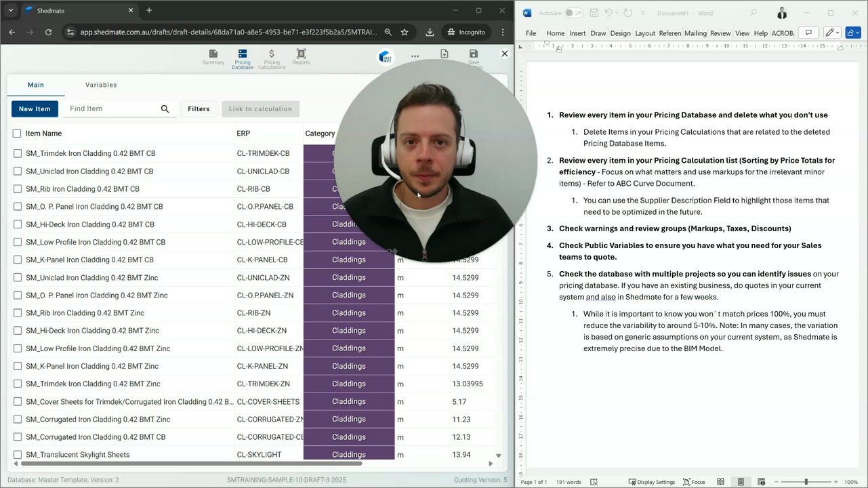Viewport: 868px width, 488px height.
Task: Click the Link to calculation button
Action: [260, 108]
